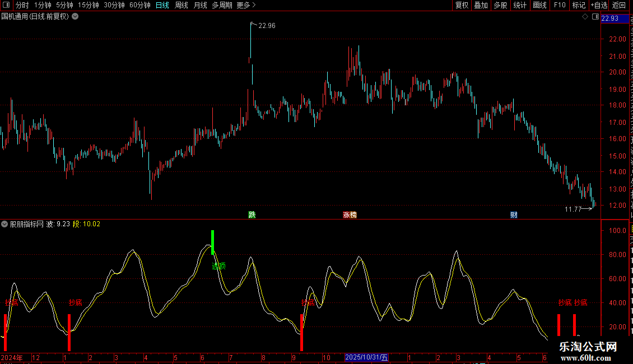
Task: Open the 多周期 multi-period view
Action: pyautogui.click(x=222, y=5)
